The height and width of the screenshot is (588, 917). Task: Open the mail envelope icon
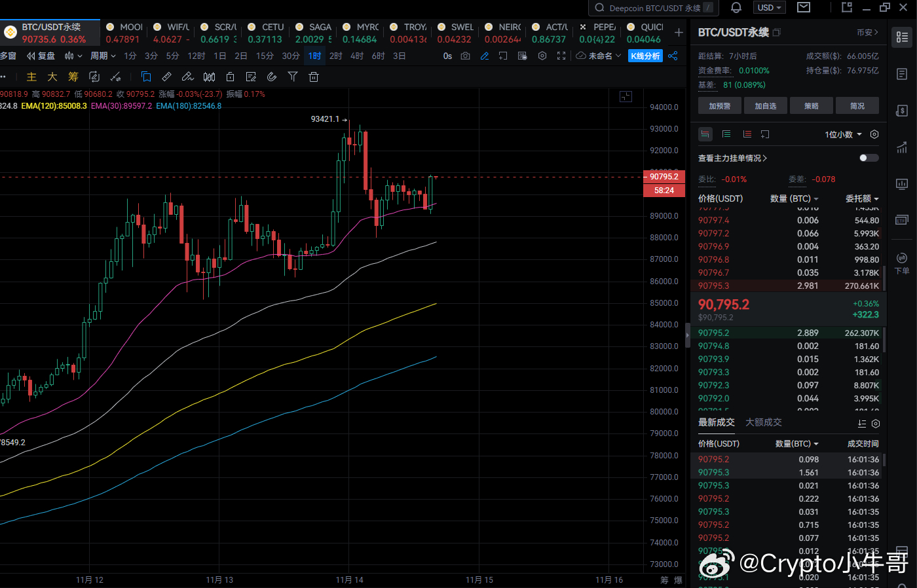point(804,7)
